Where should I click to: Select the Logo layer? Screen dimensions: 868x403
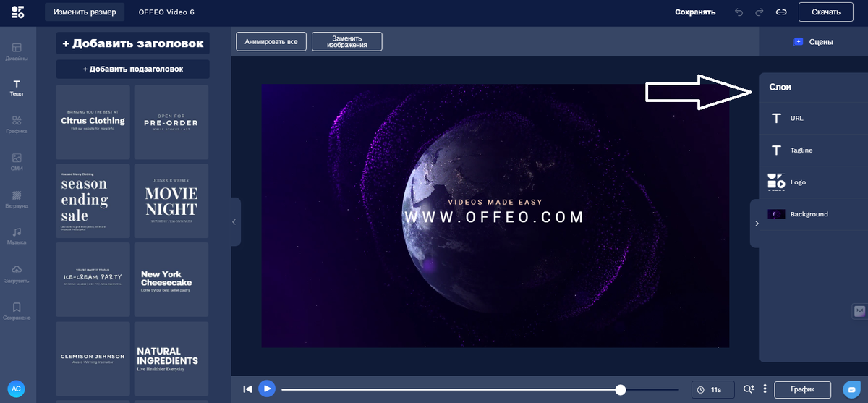pos(814,182)
